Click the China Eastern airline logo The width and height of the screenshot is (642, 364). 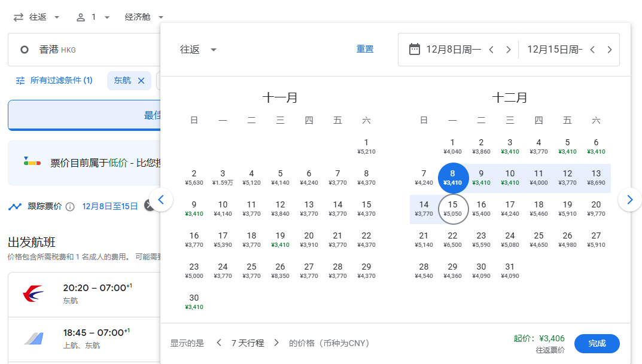[x=33, y=293]
